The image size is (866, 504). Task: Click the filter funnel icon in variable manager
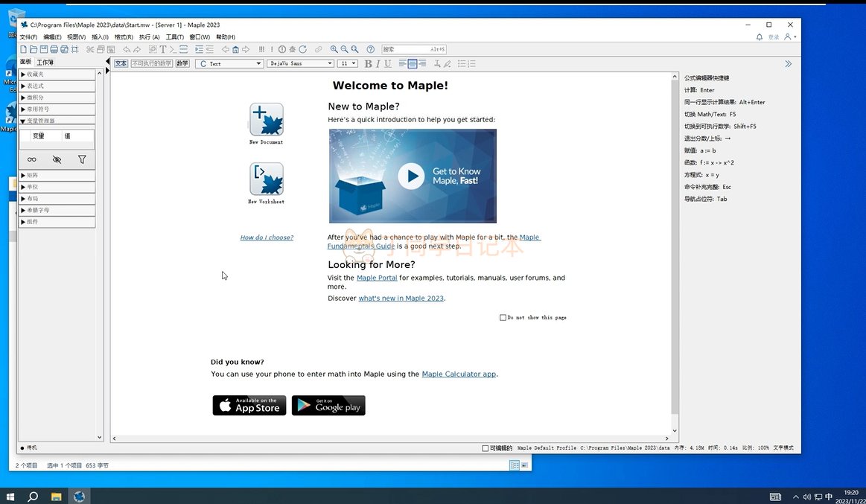click(x=82, y=159)
